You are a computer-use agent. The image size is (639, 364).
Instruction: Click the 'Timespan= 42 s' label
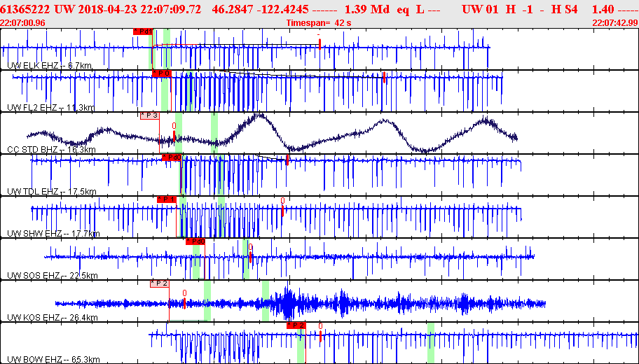click(x=319, y=23)
